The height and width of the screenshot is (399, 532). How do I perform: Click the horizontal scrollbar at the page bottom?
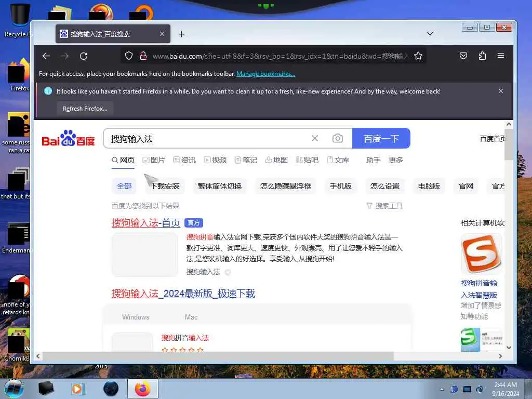coord(218,356)
